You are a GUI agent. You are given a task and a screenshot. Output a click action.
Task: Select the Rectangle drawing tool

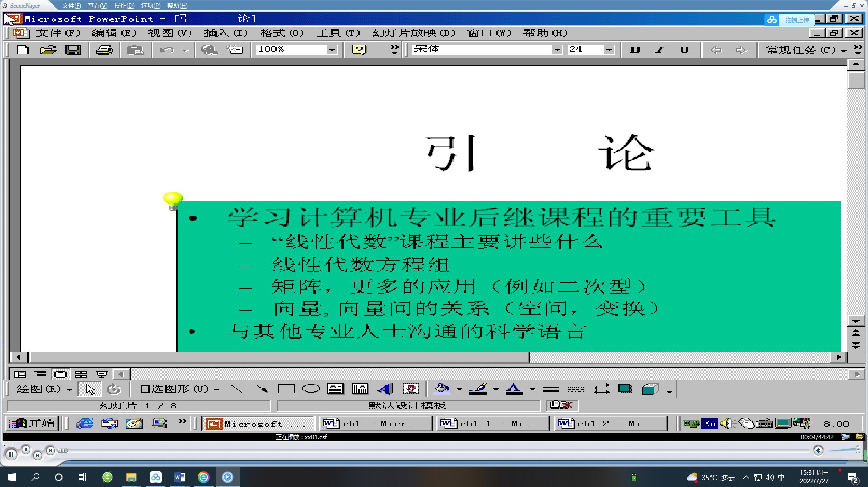pyautogui.click(x=286, y=389)
